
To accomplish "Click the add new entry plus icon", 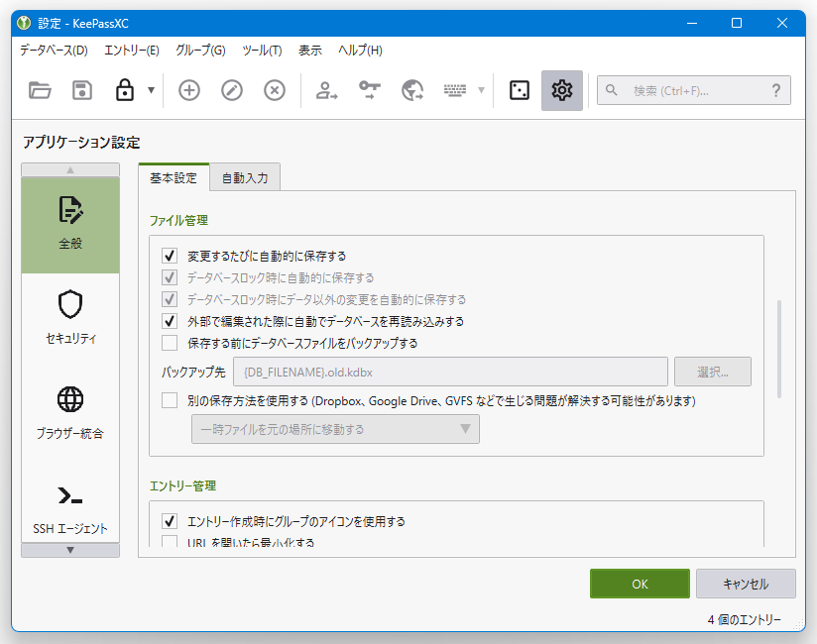I will (189, 90).
